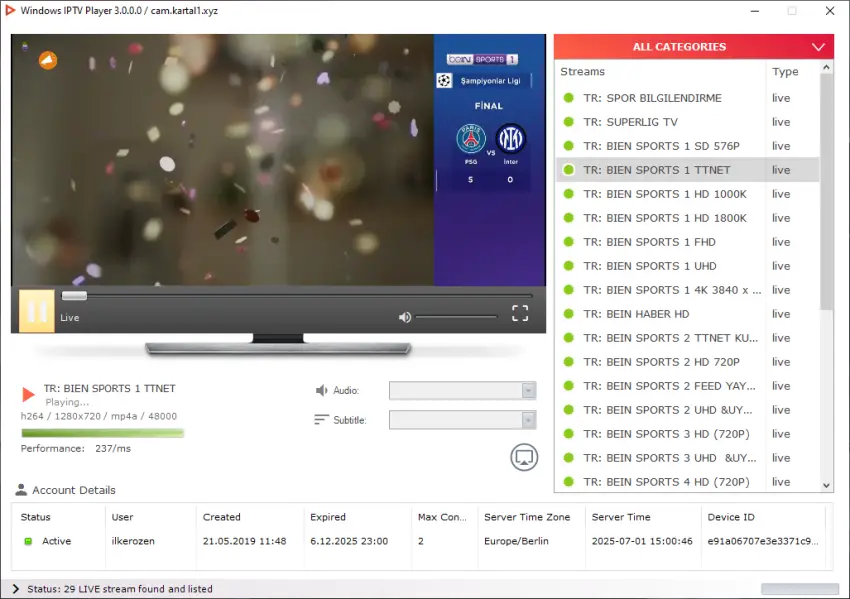Open the Subtitle dropdown

462,420
